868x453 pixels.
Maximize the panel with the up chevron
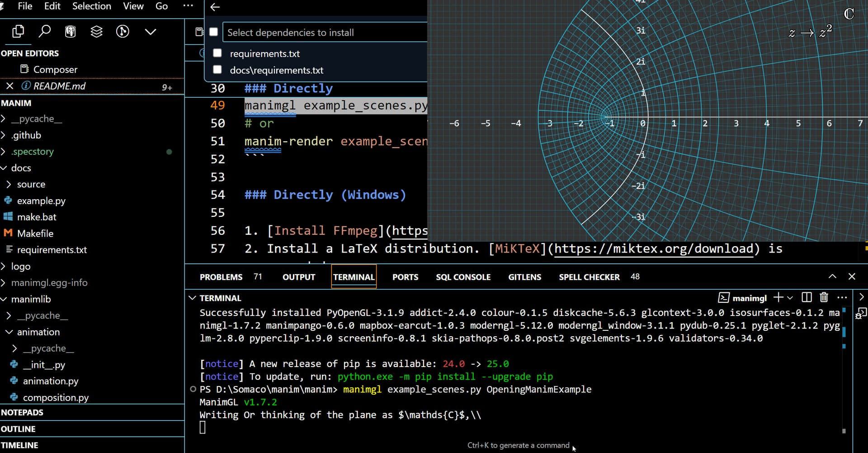coord(832,277)
